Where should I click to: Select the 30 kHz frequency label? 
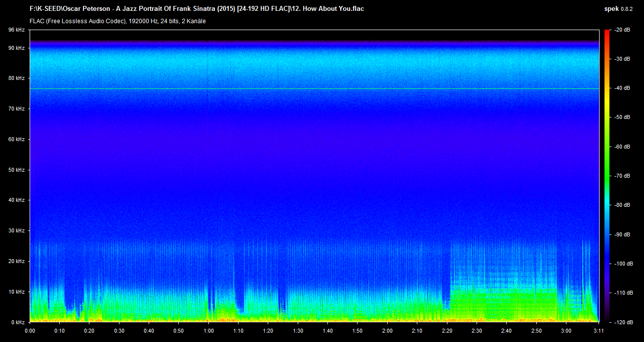16,231
